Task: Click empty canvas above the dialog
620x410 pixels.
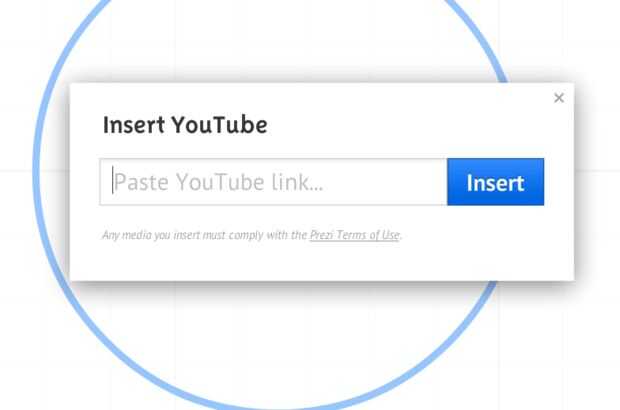Action: 277,40
